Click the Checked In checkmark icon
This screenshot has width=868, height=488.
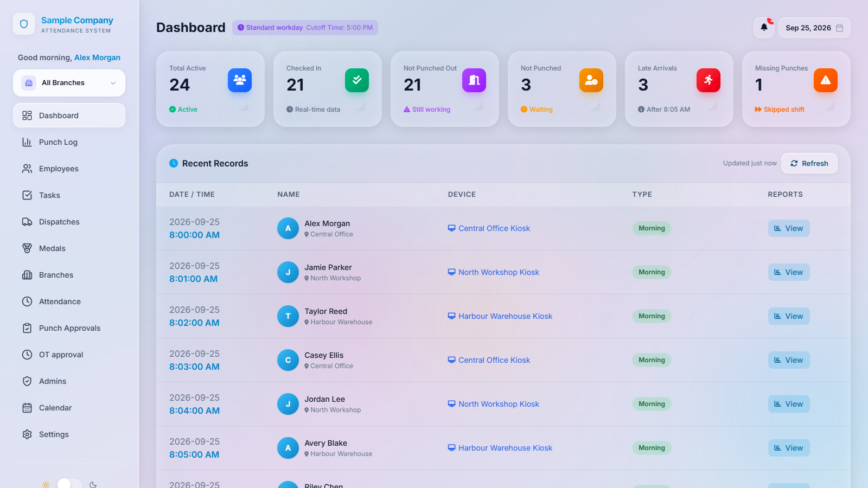pyautogui.click(x=357, y=80)
